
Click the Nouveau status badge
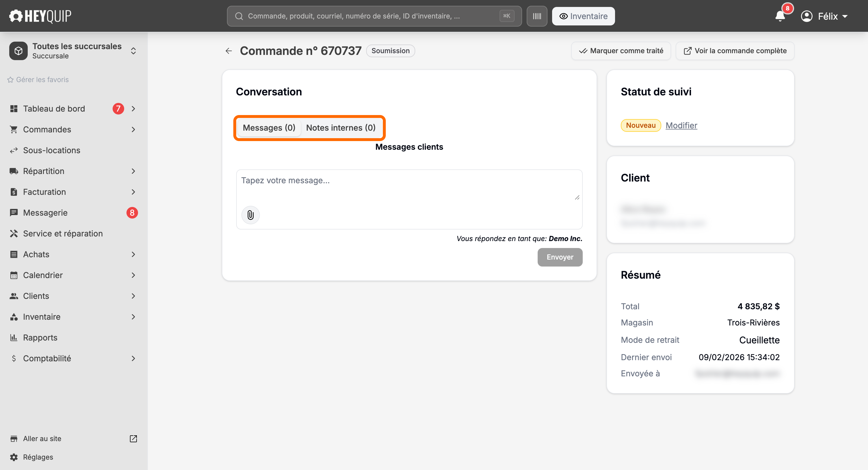pos(640,125)
